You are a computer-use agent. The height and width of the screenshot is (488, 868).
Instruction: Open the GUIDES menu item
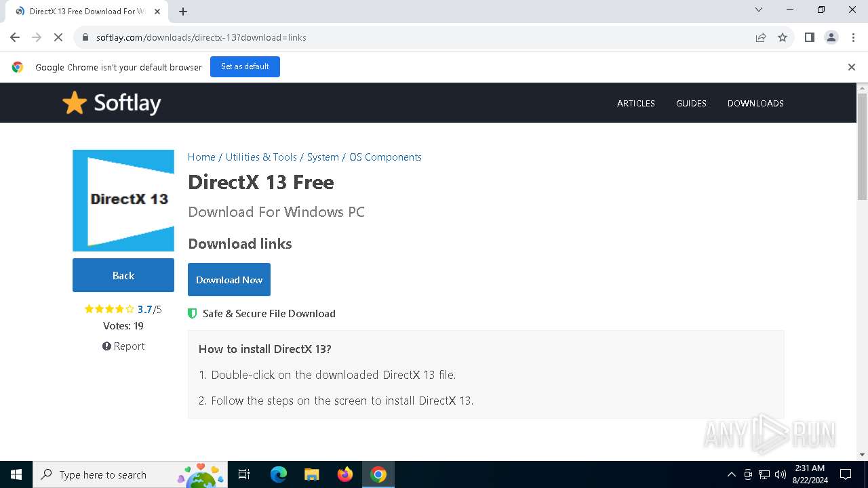coord(691,103)
